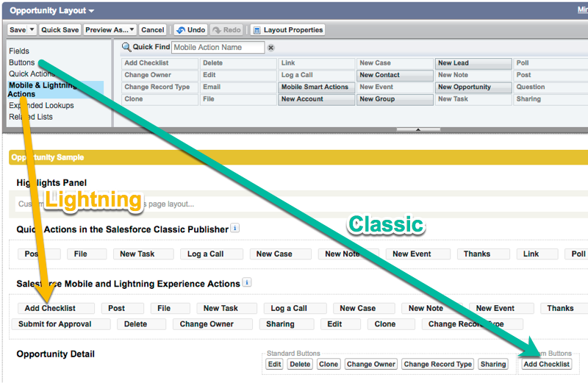
Task: Click Sharing in Standard Buttons
Action: tap(493, 364)
